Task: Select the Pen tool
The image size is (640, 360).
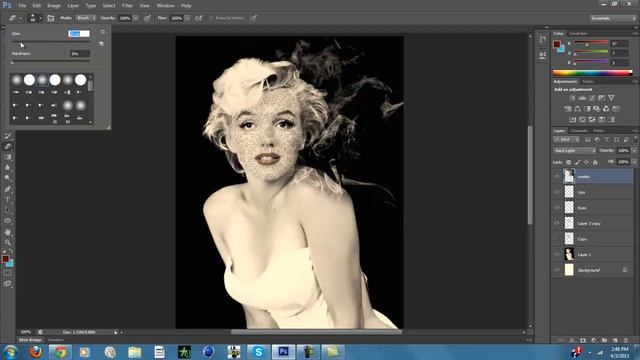Action: pos(8,189)
